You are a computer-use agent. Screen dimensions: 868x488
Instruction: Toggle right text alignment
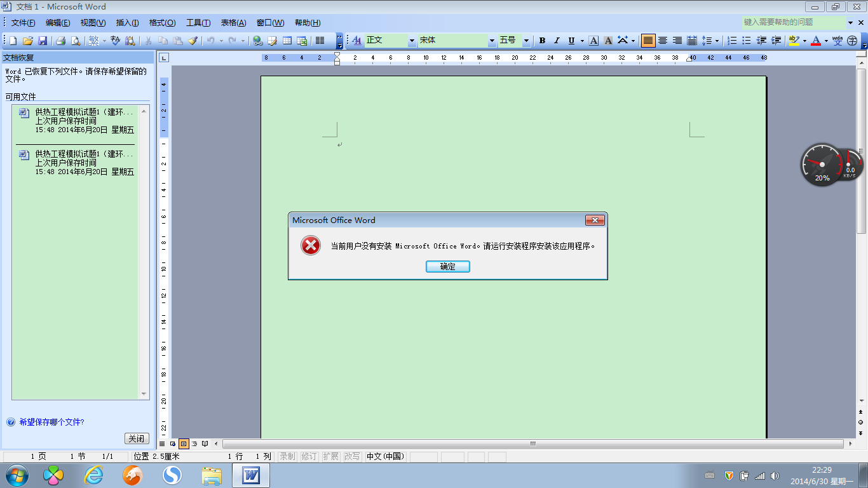tap(677, 41)
